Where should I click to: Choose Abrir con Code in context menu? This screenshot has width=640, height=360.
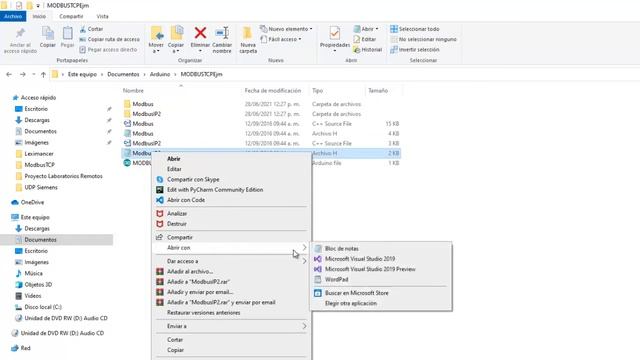186,200
